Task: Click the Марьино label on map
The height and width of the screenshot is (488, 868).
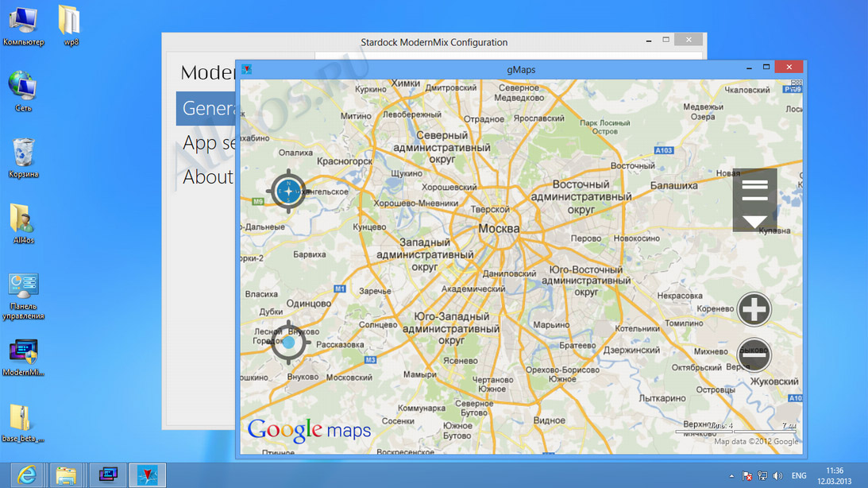Action: 551,325
